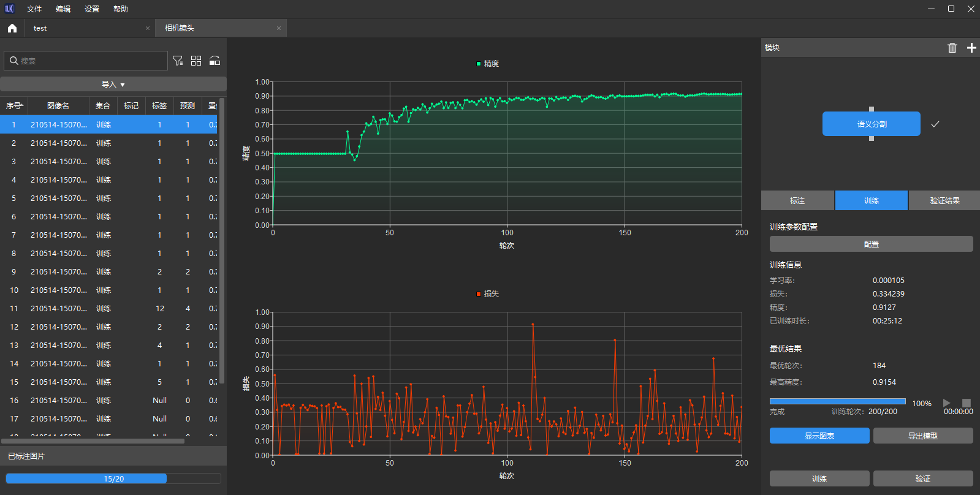Close the test tab
Screen dimensions: 980x495
[148, 28]
